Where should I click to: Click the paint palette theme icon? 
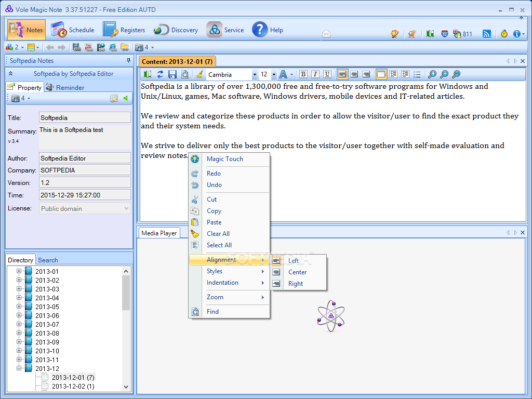click(395, 34)
